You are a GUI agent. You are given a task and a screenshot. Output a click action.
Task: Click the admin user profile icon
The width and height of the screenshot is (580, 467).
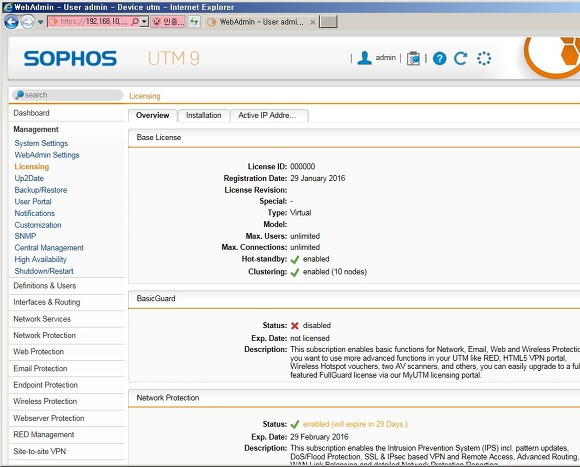pyautogui.click(x=364, y=58)
